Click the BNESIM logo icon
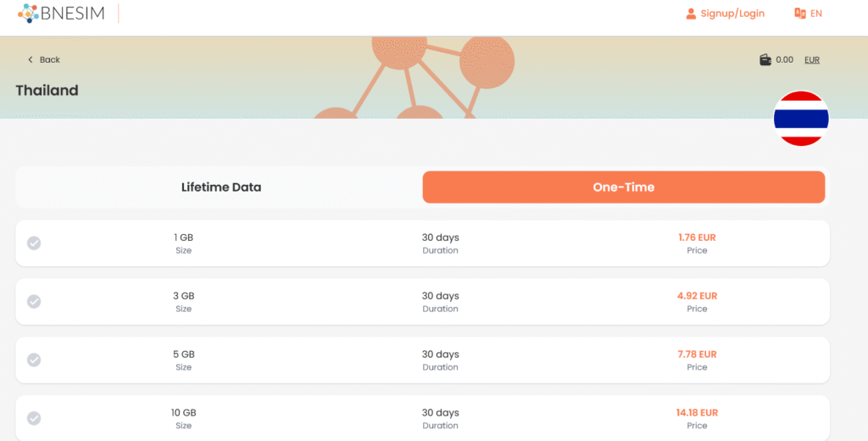The height and width of the screenshot is (441, 868). click(x=28, y=13)
